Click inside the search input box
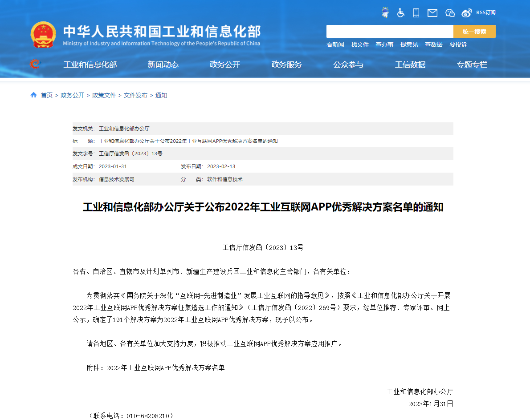The image size is (530, 420). pyautogui.click(x=390, y=31)
